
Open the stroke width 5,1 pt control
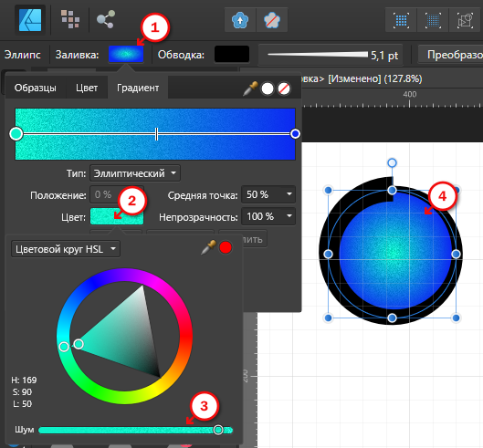point(331,55)
